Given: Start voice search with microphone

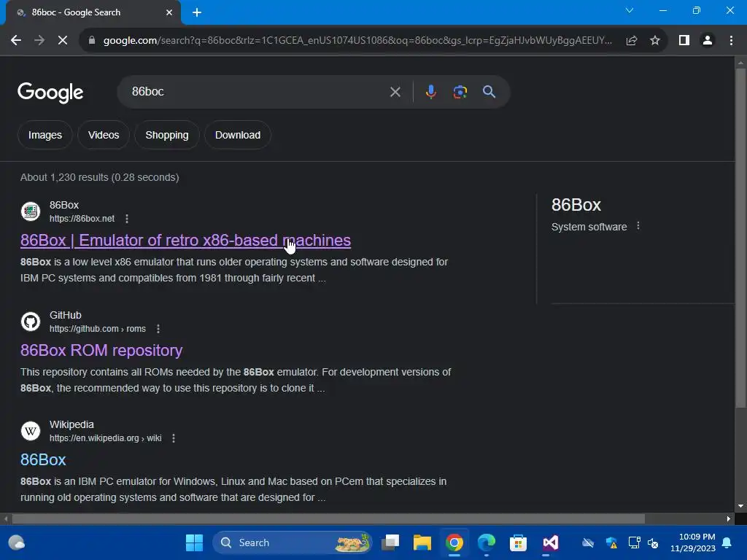Looking at the screenshot, I should (x=430, y=91).
